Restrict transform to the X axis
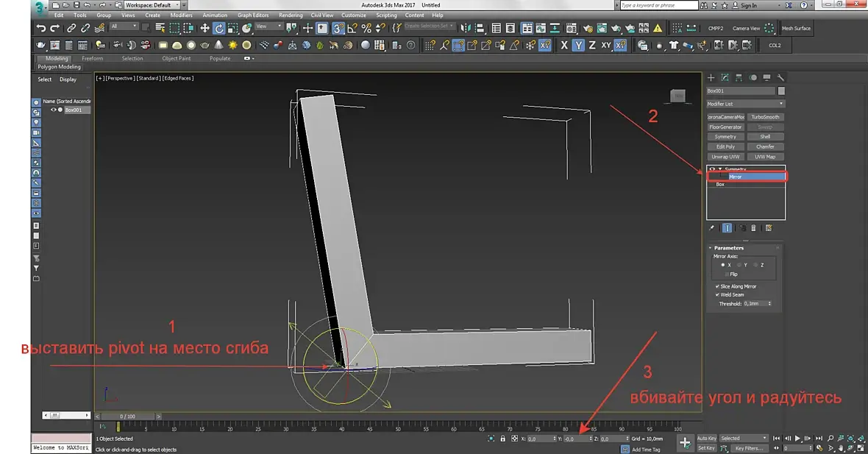The image size is (868, 454). 564,46
